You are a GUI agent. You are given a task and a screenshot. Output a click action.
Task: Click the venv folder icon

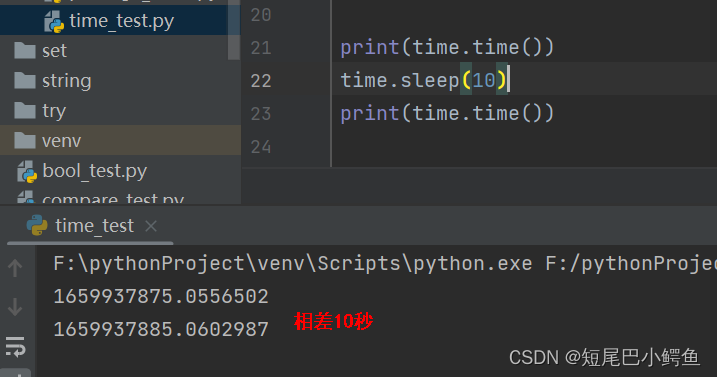(25, 140)
